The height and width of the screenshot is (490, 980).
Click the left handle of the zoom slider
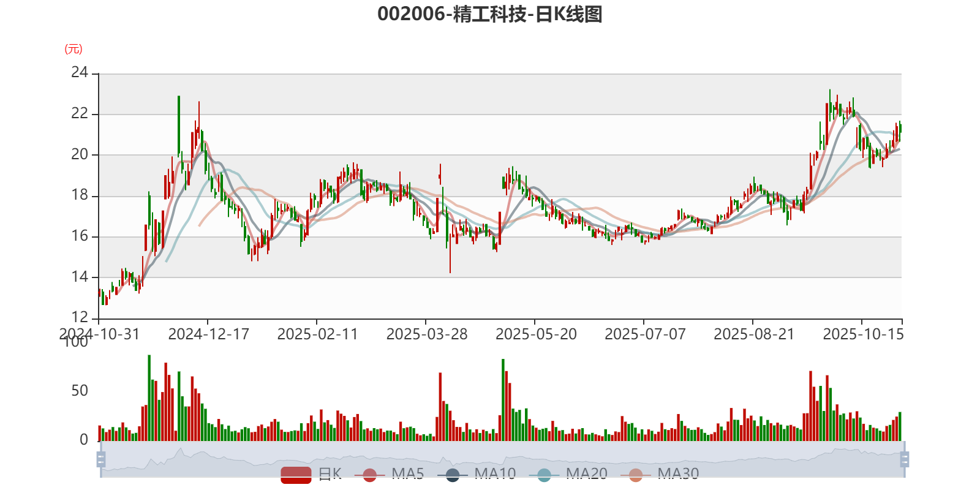pos(101,459)
